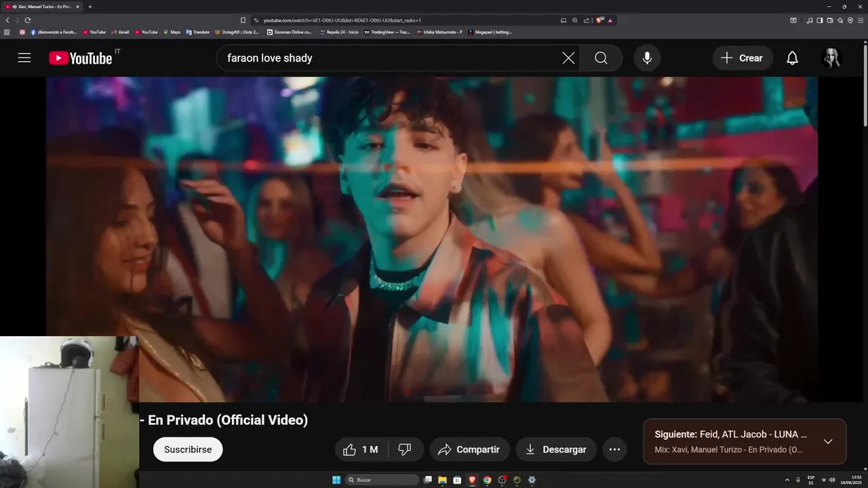Open Settings gear in the taskbar
This screenshot has width=868, height=488.
pos(532,480)
